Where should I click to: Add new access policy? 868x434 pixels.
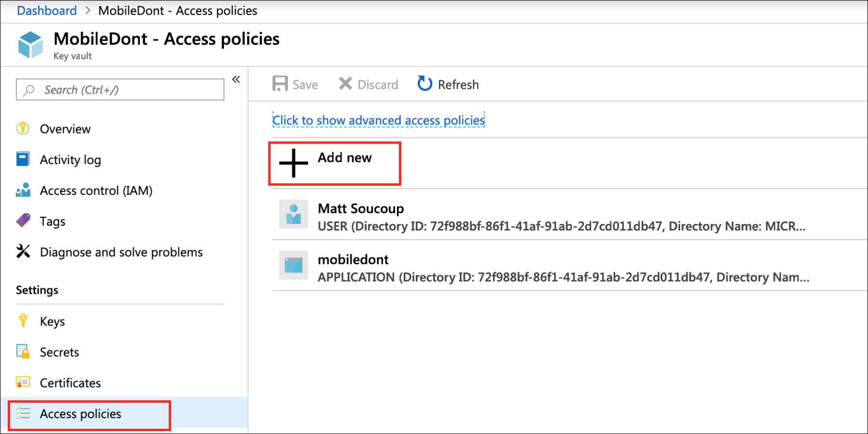click(335, 163)
